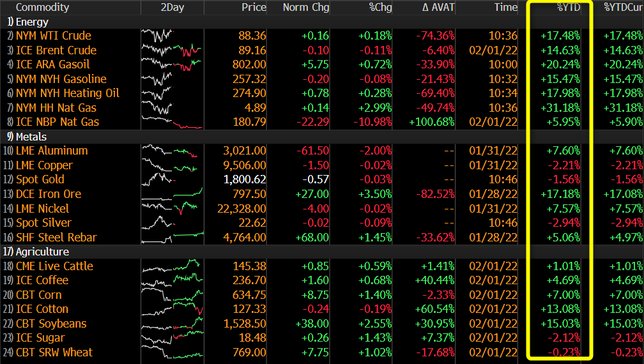Click WTI Crude price 88.36
Screen dimensions: 644x364
252,36
